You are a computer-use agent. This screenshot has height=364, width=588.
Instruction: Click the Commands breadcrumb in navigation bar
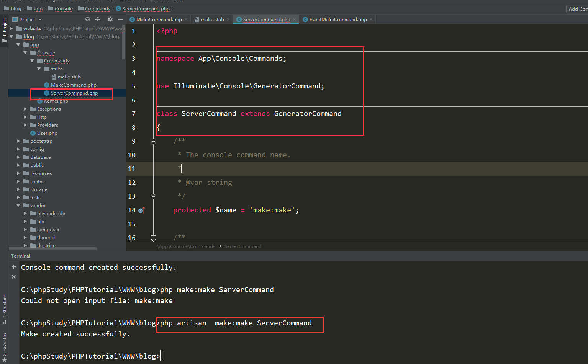coord(94,8)
